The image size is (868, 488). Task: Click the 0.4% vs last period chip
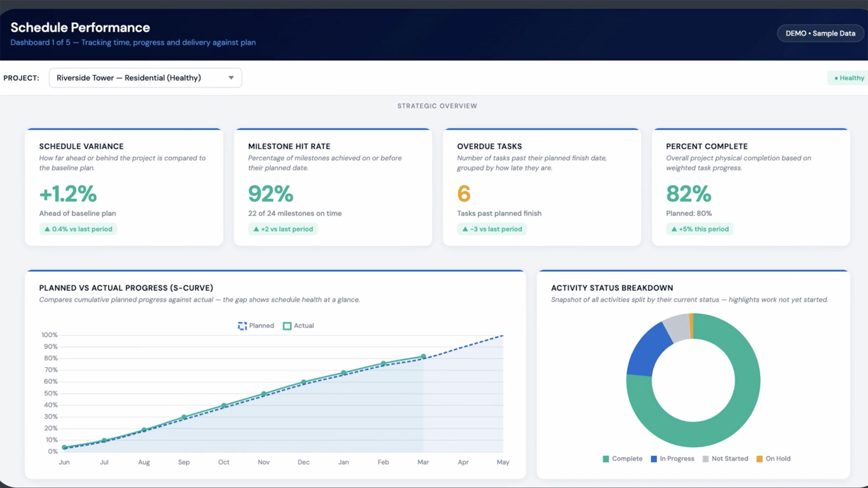click(x=78, y=229)
